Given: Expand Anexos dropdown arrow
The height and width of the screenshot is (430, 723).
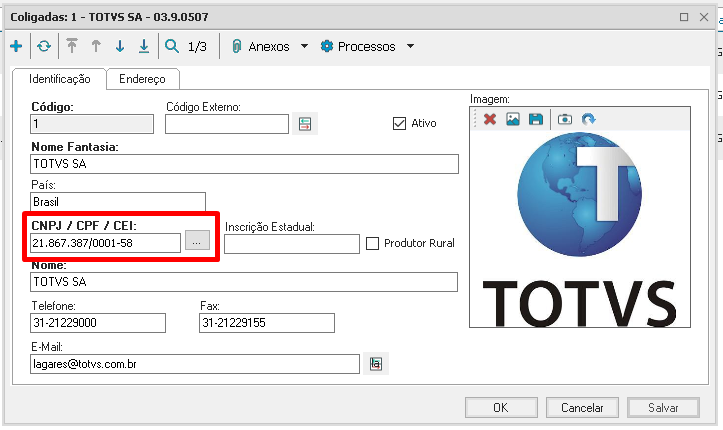Looking at the screenshot, I should click(304, 46).
